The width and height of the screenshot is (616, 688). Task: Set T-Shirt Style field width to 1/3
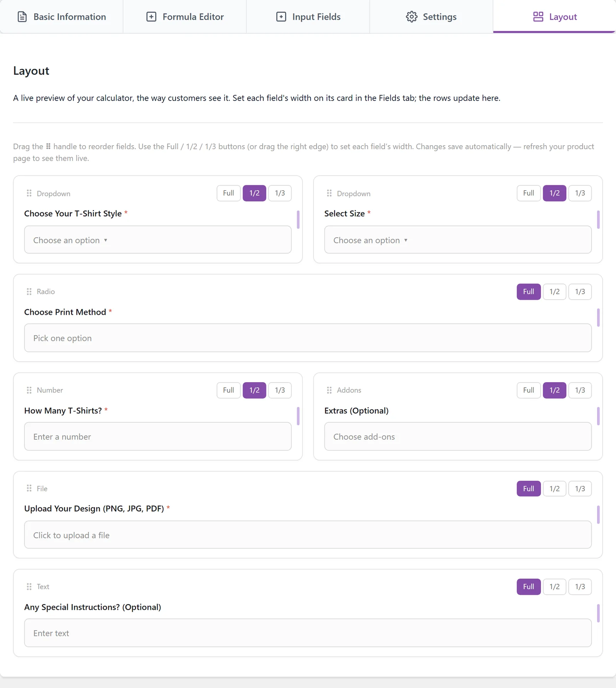click(x=280, y=193)
